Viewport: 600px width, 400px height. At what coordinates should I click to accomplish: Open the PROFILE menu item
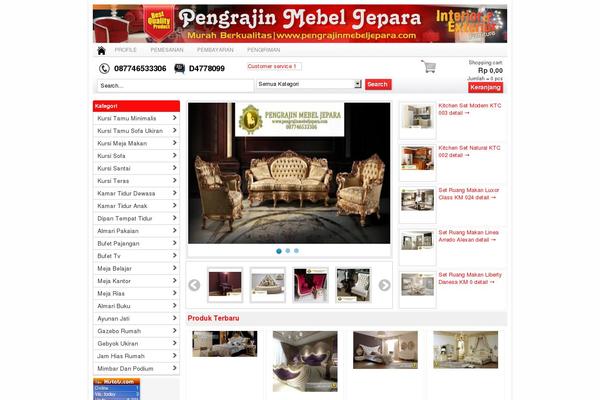tap(126, 50)
